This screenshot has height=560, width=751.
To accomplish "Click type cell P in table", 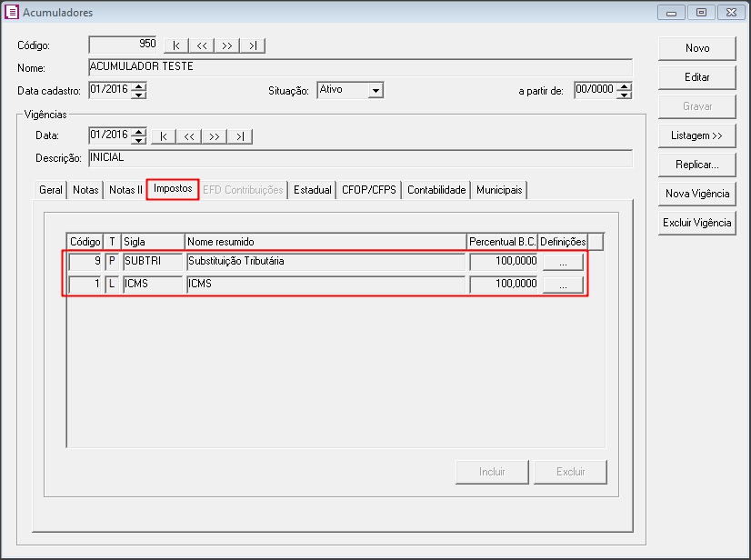I will pyautogui.click(x=112, y=262).
